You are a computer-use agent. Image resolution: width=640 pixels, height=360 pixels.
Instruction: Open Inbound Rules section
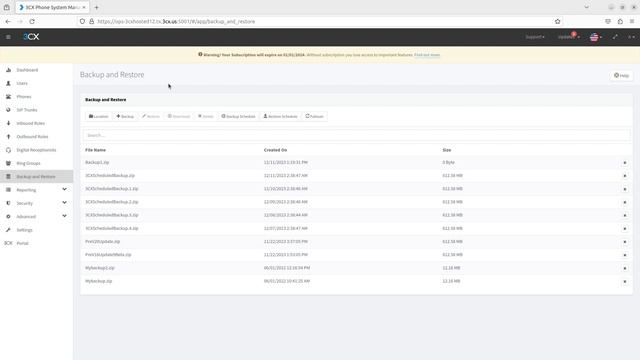click(30, 123)
